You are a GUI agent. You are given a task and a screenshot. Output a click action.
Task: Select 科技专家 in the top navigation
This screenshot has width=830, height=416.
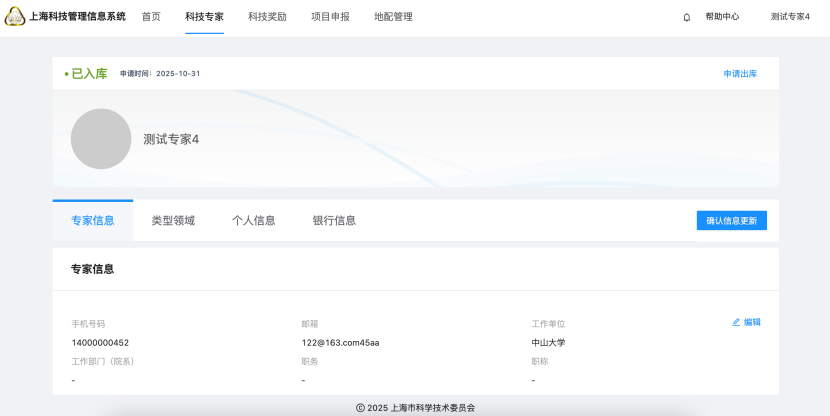tap(204, 17)
